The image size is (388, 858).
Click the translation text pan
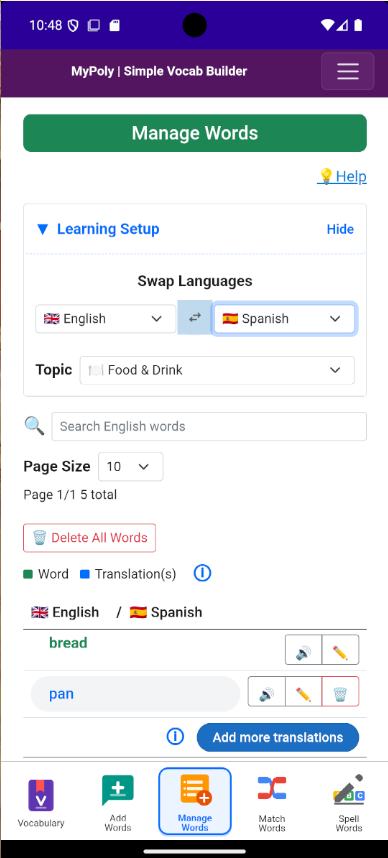pos(61,694)
